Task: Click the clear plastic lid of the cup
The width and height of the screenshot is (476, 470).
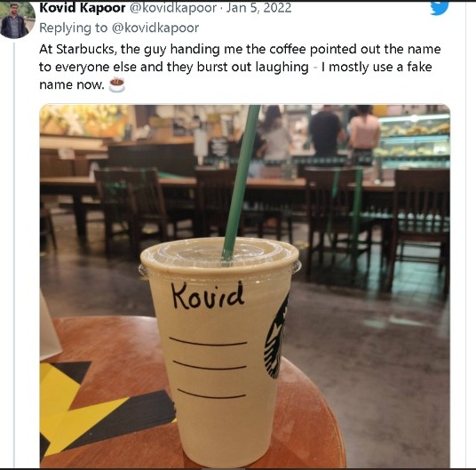Action: [x=220, y=255]
